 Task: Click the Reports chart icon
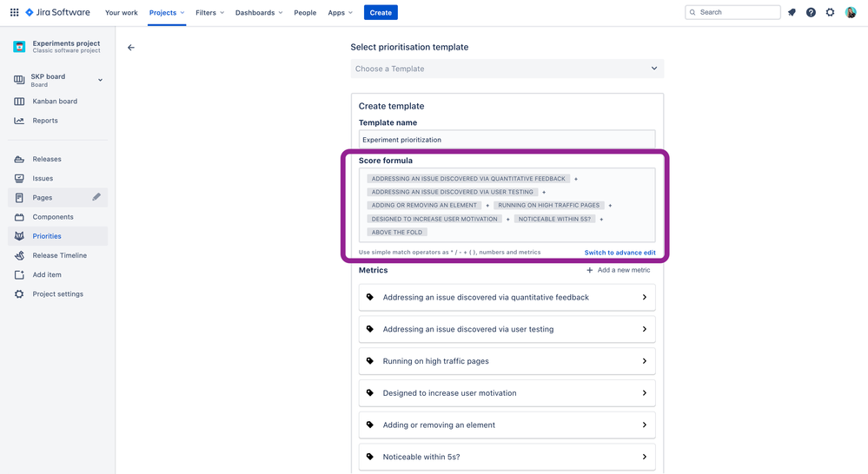coord(19,121)
